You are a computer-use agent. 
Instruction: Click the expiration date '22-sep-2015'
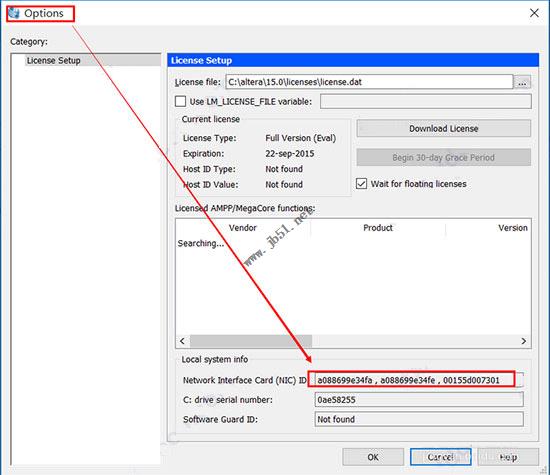(289, 154)
